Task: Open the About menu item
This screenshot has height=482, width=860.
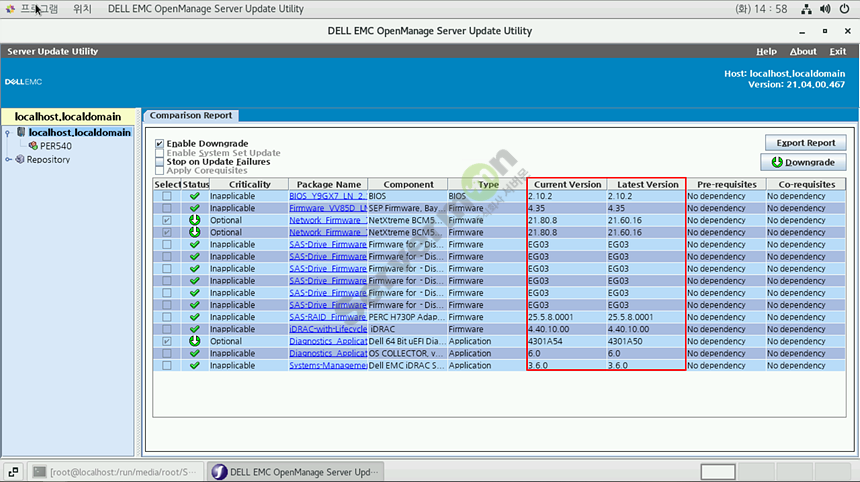Action: pos(803,52)
